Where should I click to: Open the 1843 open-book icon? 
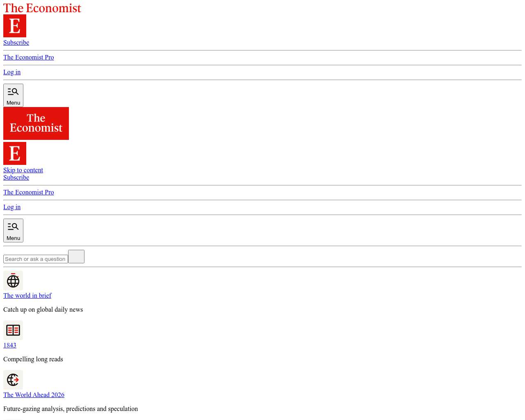tap(13, 330)
